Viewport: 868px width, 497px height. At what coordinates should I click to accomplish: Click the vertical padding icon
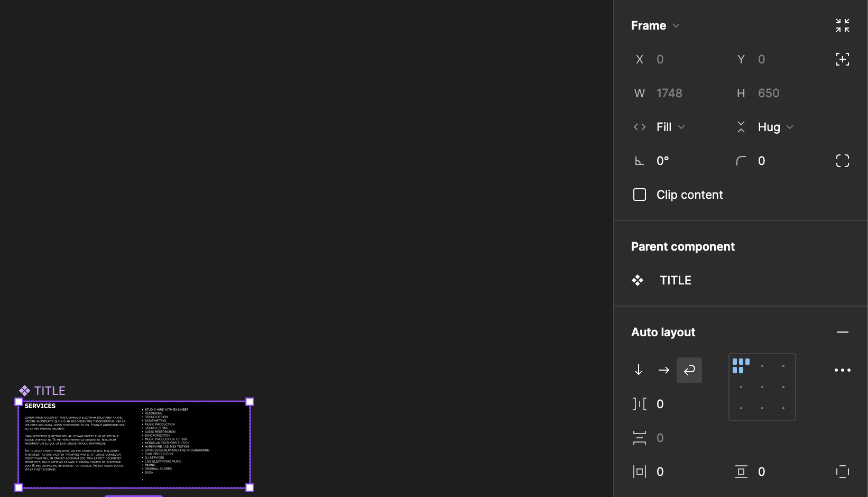tap(741, 472)
